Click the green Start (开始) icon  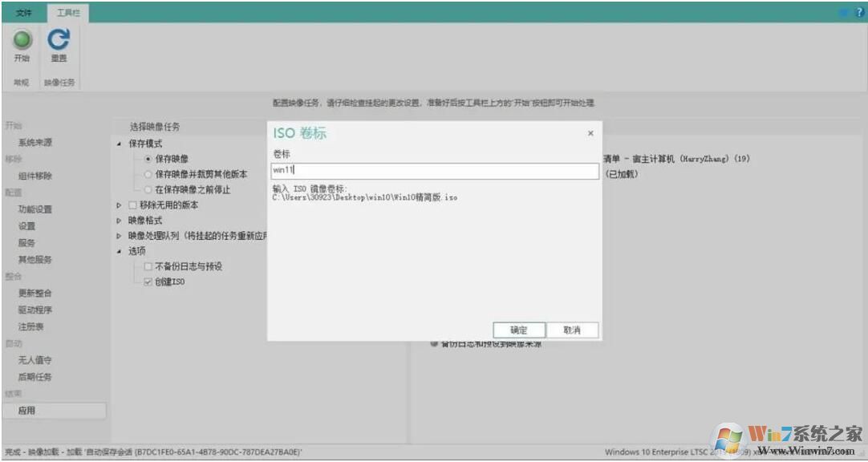[22, 39]
